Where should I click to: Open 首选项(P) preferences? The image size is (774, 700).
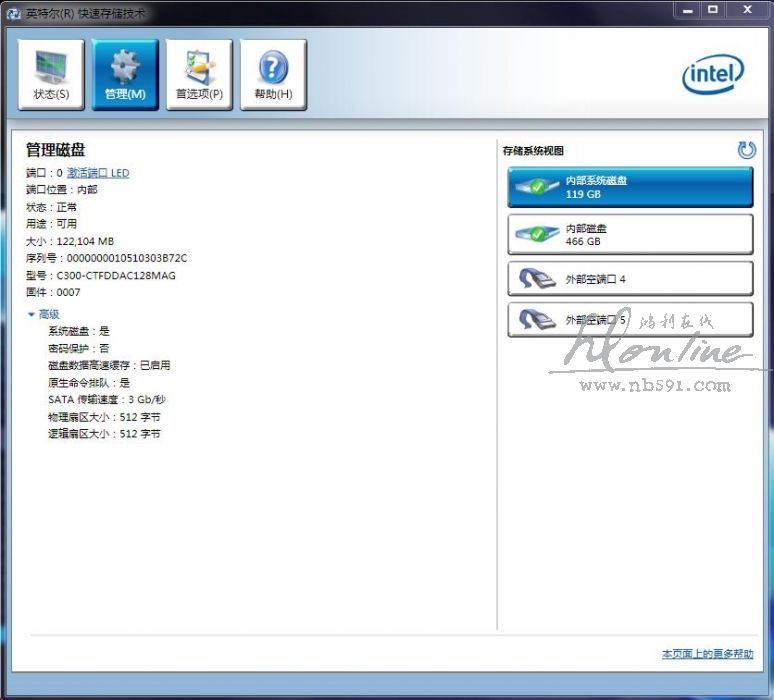tap(199, 75)
